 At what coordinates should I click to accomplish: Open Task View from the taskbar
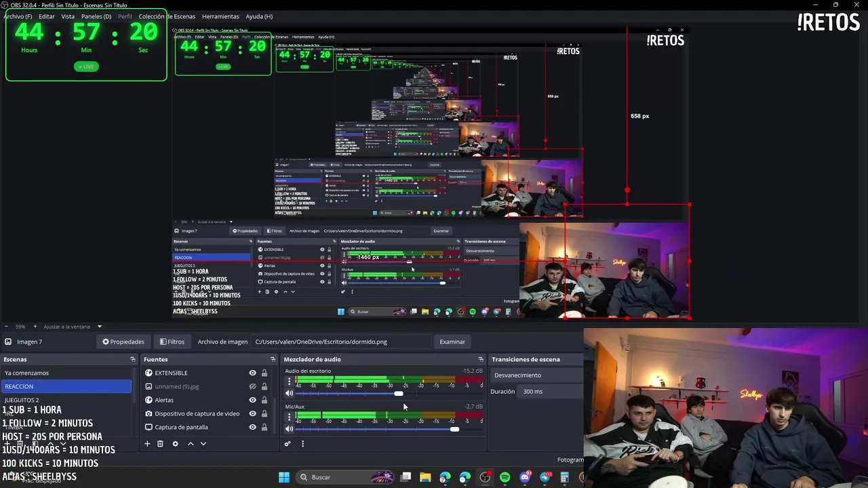point(406,477)
